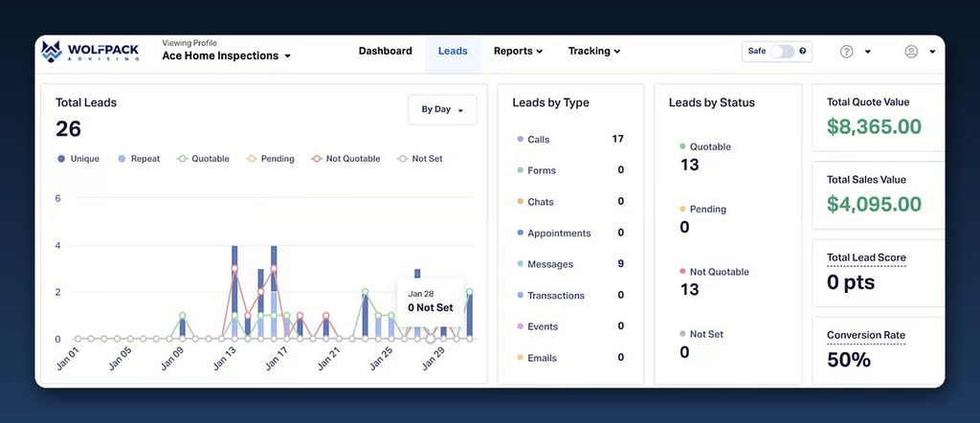Click the Calls row in Leads by Type
This screenshot has width=980, height=423.
(x=570, y=140)
